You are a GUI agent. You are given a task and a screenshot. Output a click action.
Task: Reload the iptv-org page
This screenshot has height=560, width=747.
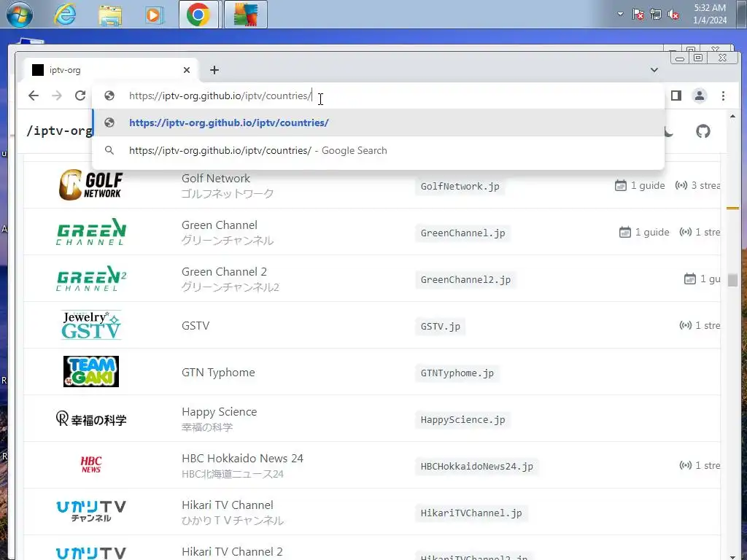[80, 96]
